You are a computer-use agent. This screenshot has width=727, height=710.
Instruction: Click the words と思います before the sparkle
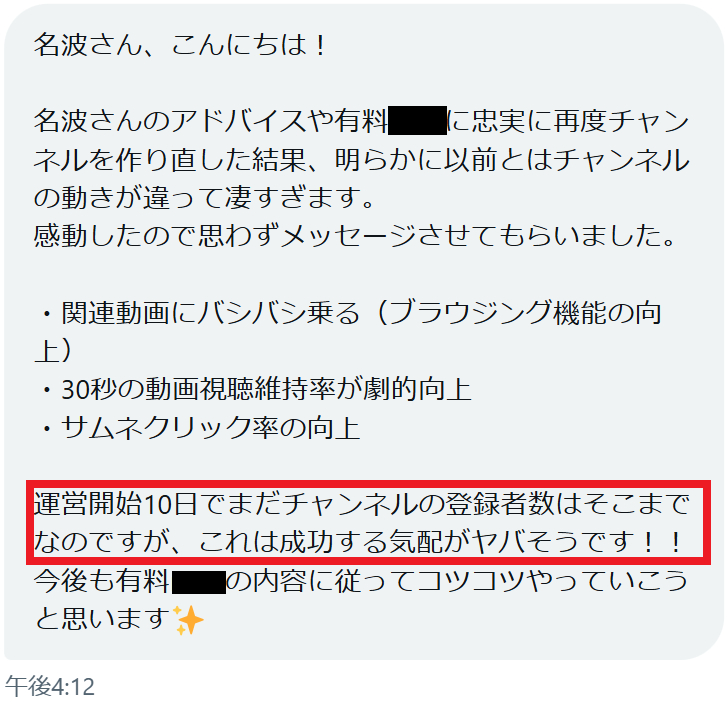(x=103, y=619)
